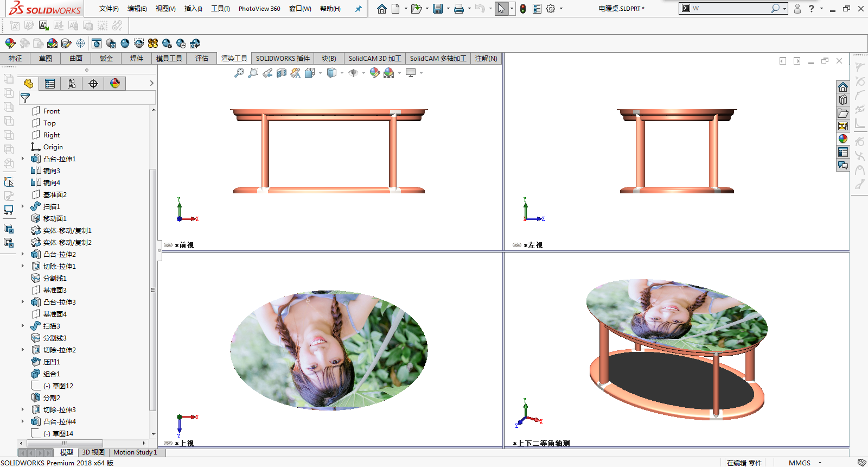Click the user login button
Viewport: 868px width, 467px height.
pos(797,9)
